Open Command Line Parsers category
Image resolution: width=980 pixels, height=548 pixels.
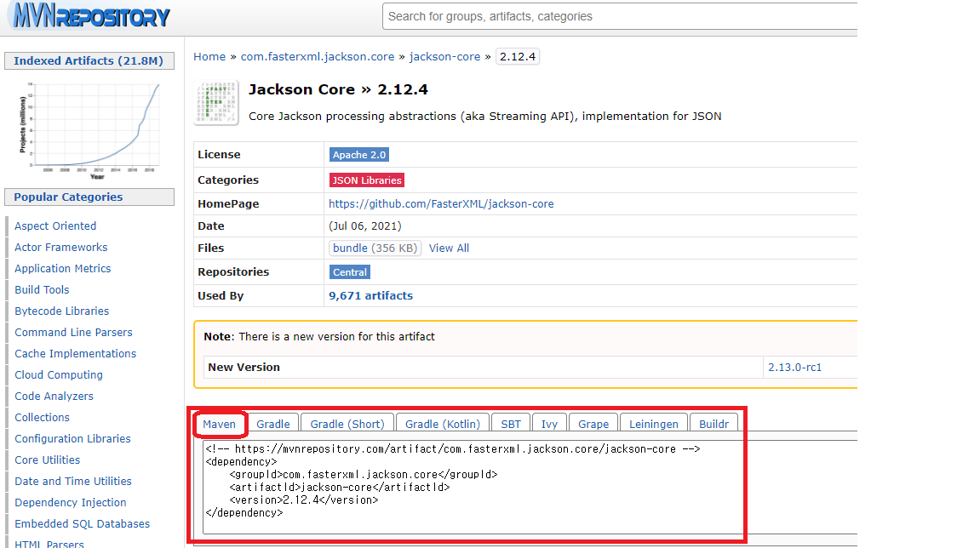[74, 333]
